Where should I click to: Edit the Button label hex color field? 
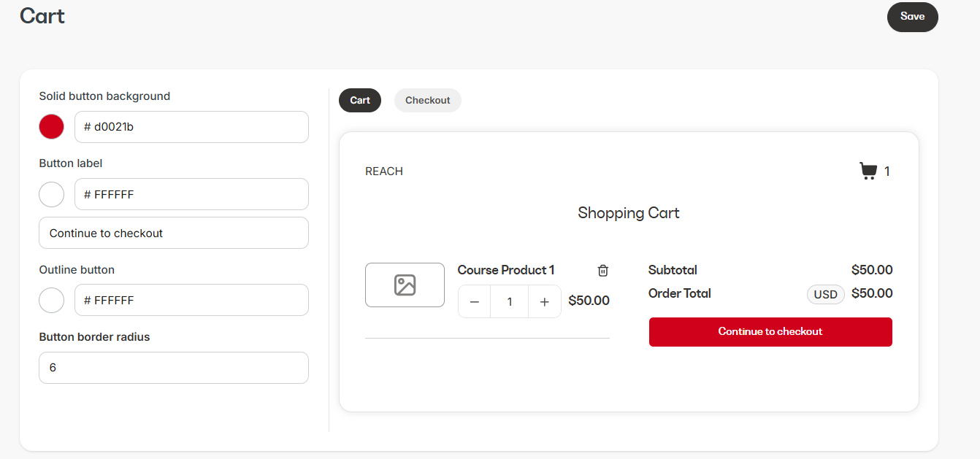coord(191,194)
